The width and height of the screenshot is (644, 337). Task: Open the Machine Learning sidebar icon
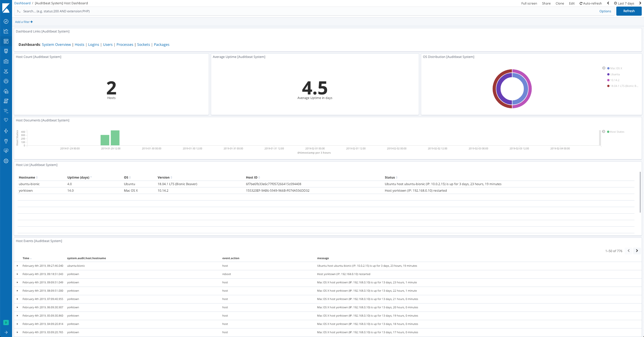point(6,81)
